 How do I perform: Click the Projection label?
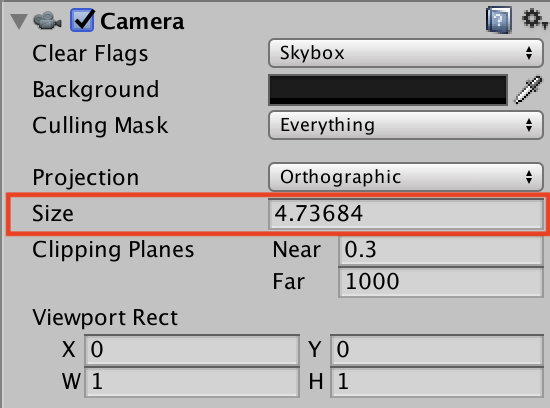click(x=86, y=178)
